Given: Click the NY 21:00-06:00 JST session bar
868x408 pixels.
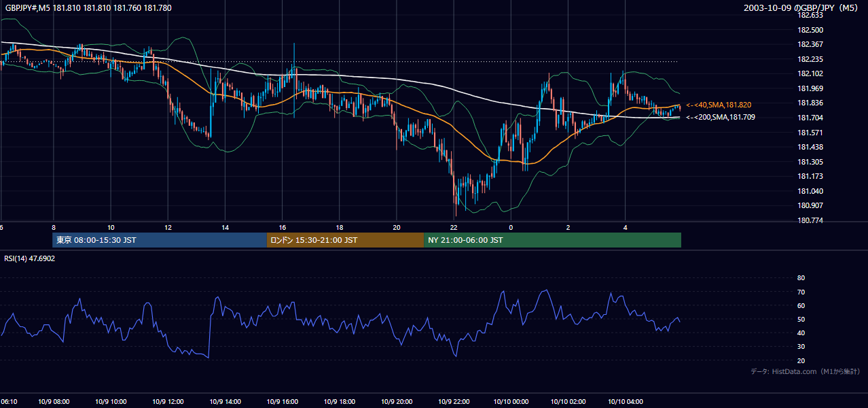Looking at the screenshot, I should 552,240.
